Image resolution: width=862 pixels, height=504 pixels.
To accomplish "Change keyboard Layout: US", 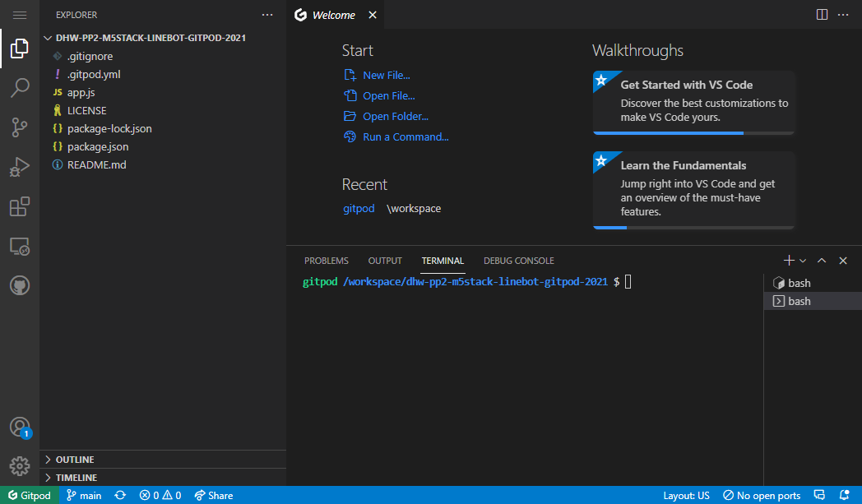I will point(686,495).
